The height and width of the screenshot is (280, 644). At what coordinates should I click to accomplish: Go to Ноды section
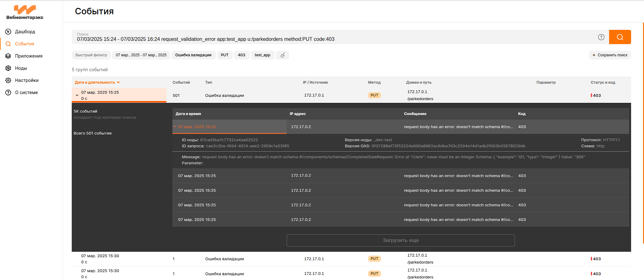coord(21,68)
